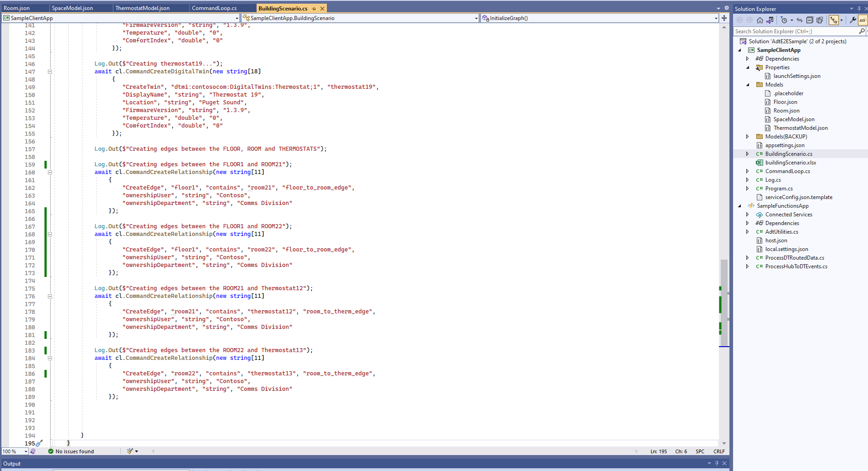This screenshot has height=471, width=868.
Task: Toggle auto-hide pin on Solution Explorer panel
Action: [x=859, y=9]
